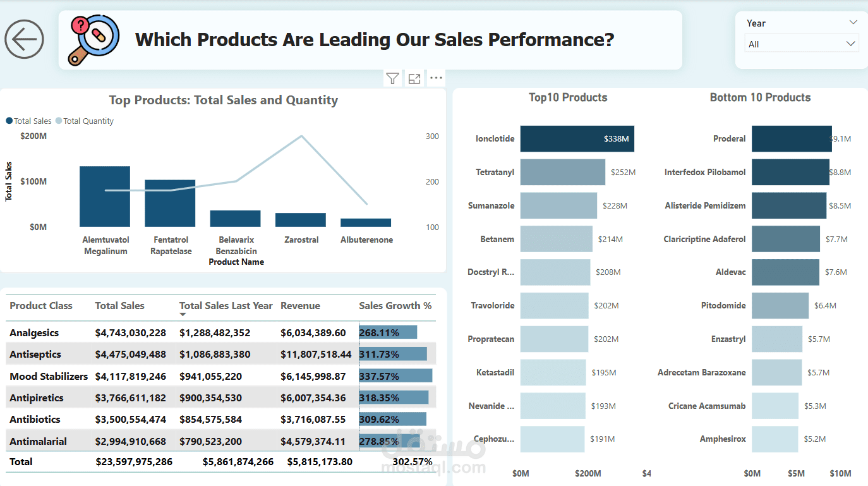Select the Analgesics row in table
This screenshot has width=868, height=486.
(x=34, y=333)
